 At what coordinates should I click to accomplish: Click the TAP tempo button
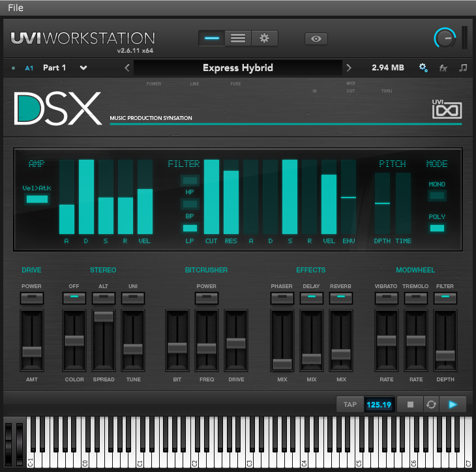[350, 404]
